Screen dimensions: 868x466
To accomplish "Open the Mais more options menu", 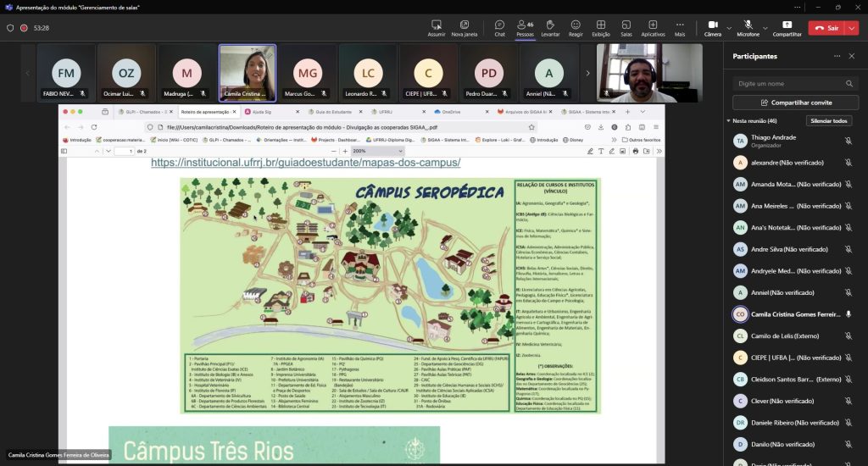I will [x=680, y=28].
